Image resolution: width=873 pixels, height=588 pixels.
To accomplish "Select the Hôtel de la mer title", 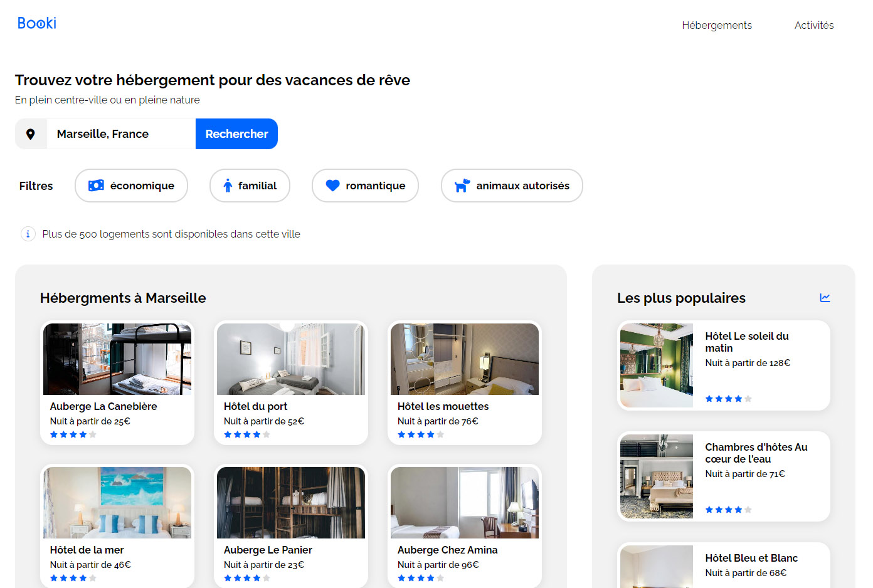I will tap(87, 550).
